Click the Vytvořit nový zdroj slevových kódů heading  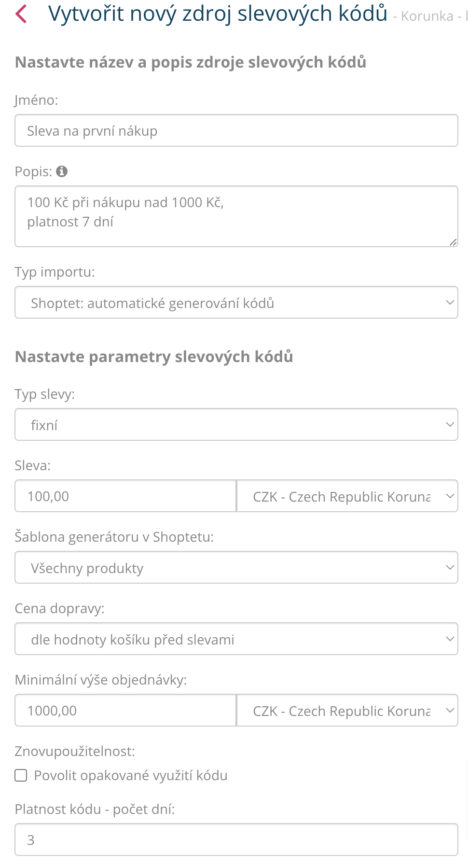point(218,14)
